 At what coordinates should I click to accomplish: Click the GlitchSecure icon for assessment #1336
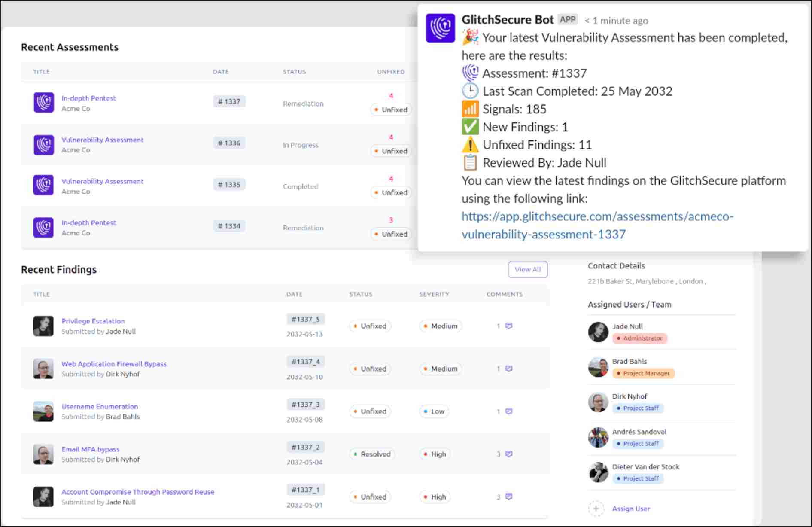pyautogui.click(x=43, y=145)
